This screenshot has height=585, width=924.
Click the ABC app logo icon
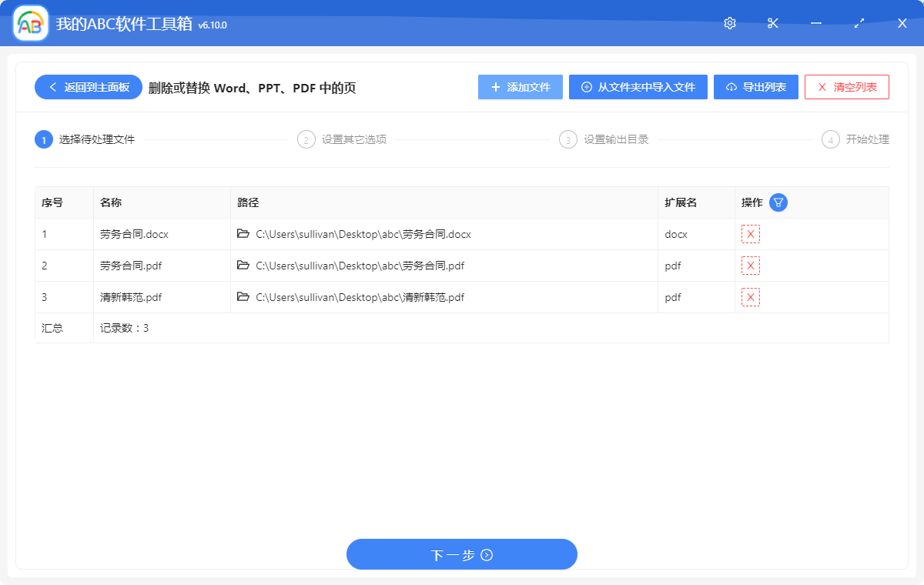click(29, 23)
